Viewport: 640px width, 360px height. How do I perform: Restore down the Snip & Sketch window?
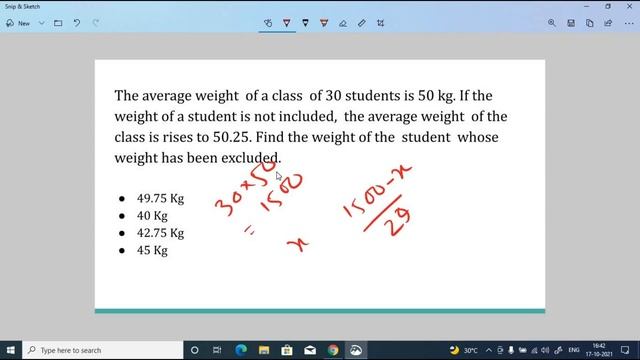(608, 6)
